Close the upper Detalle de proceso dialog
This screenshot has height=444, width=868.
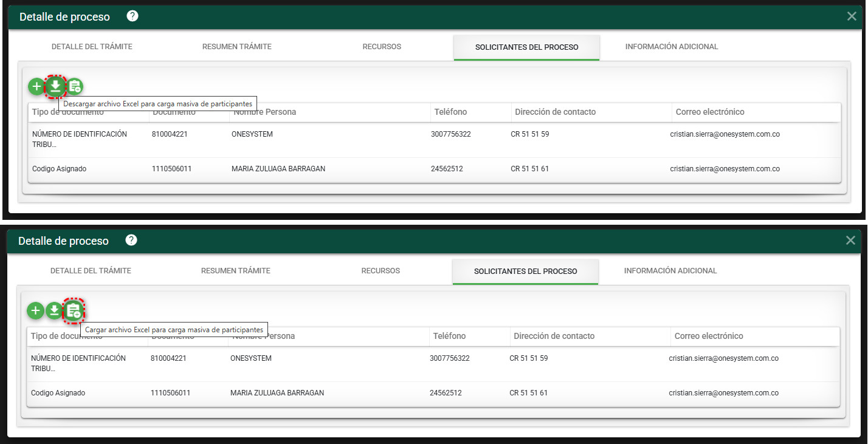852,16
